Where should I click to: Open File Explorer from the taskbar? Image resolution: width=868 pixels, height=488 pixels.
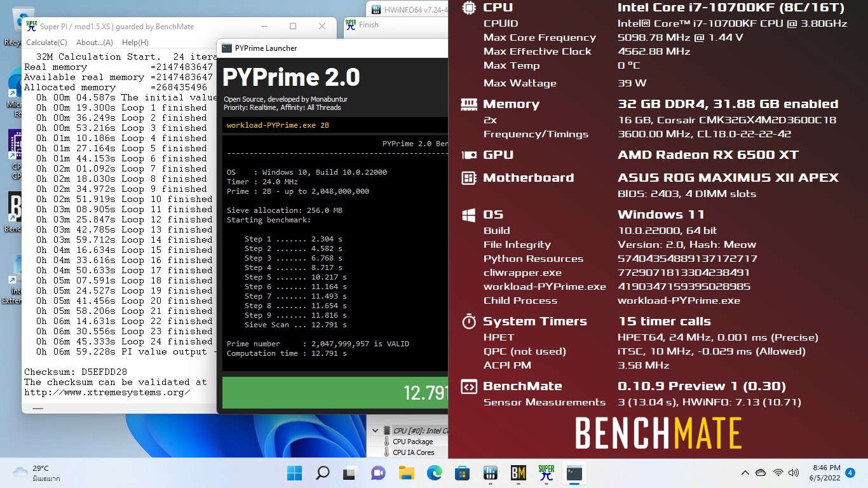pyautogui.click(x=406, y=473)
